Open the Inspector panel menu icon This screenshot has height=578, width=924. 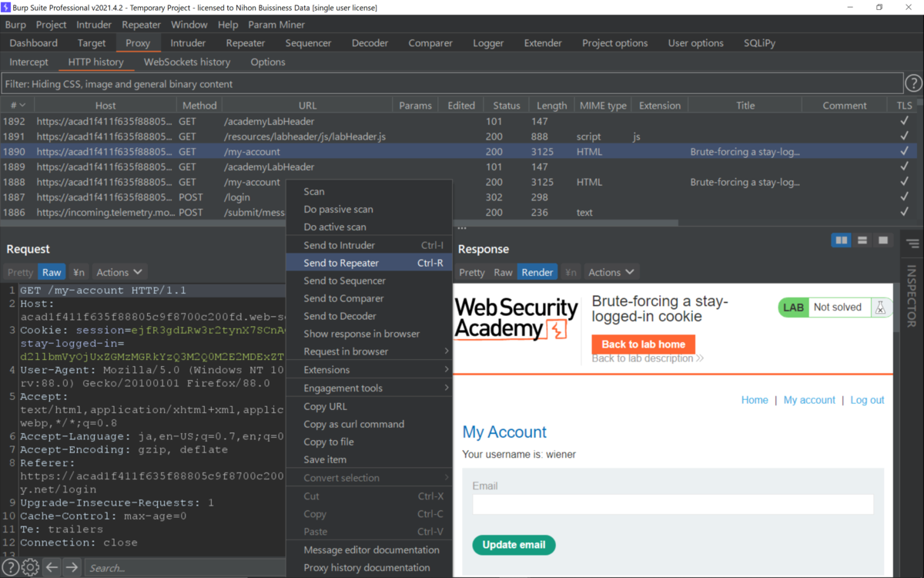click(x=912, y=244)
